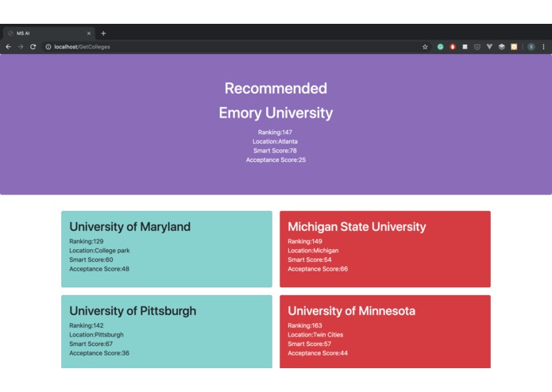552x392 pixels.
Task: Select Emory's Ranking:147 text
Action: click(x=275, y=133)
